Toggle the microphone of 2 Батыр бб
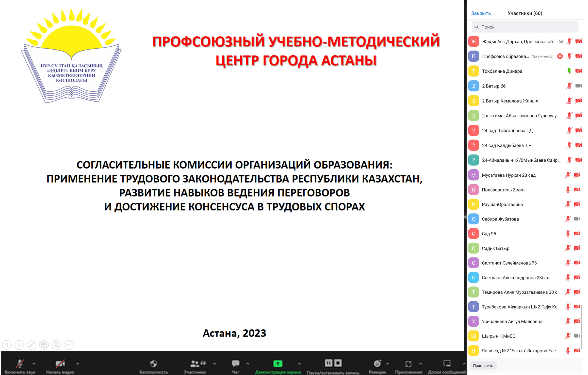This screenshot has height=375, width=588. (569, 86)
